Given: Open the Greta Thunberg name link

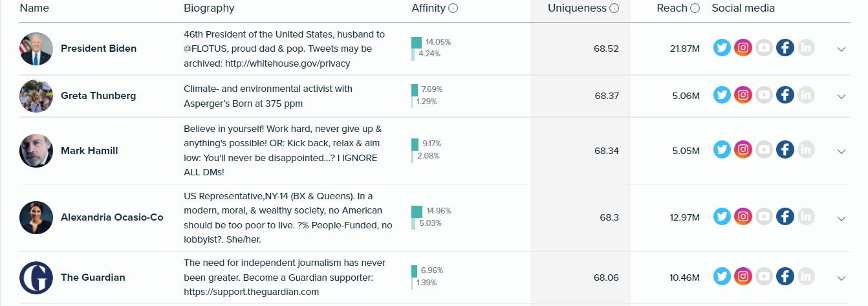Looking at the screenshot, I should [x=98, y=96].
